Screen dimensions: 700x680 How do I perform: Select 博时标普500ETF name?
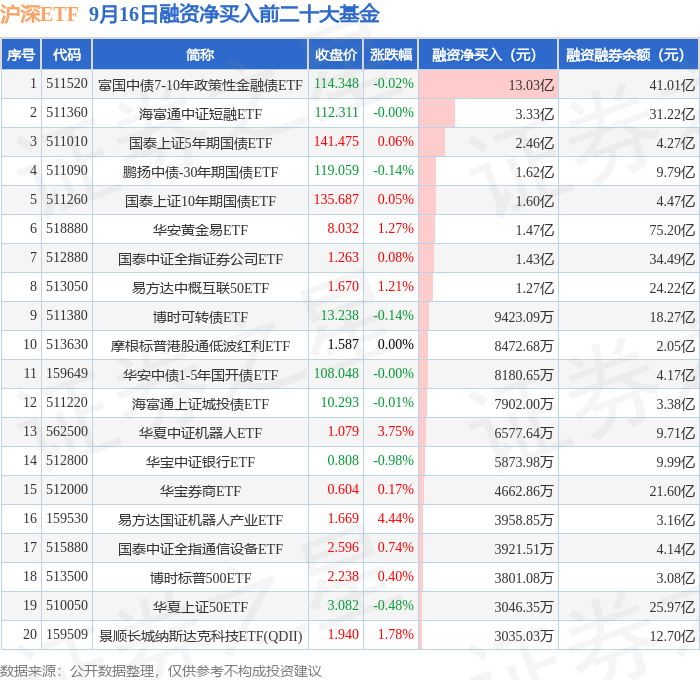200,578
